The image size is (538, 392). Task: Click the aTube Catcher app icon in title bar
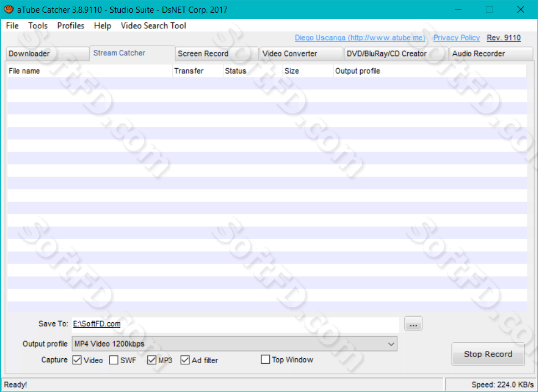[8, 9]
